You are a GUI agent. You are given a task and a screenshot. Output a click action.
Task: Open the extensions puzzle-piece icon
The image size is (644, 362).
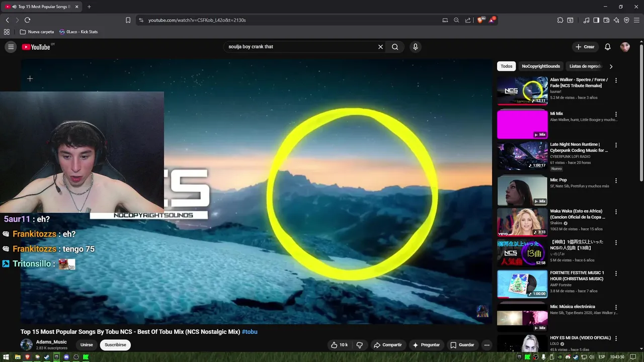click(x=560, y=20)
